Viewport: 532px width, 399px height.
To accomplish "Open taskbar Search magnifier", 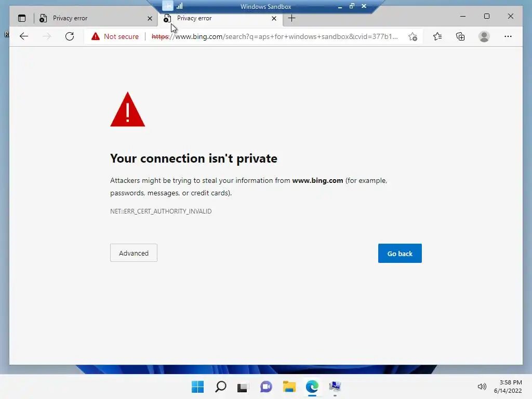I will 220,387.
